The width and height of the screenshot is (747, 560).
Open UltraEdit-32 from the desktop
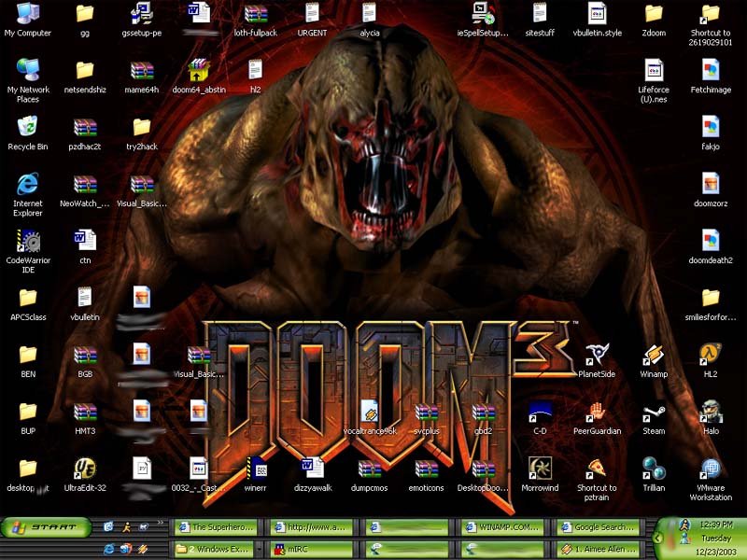point(85,474)
